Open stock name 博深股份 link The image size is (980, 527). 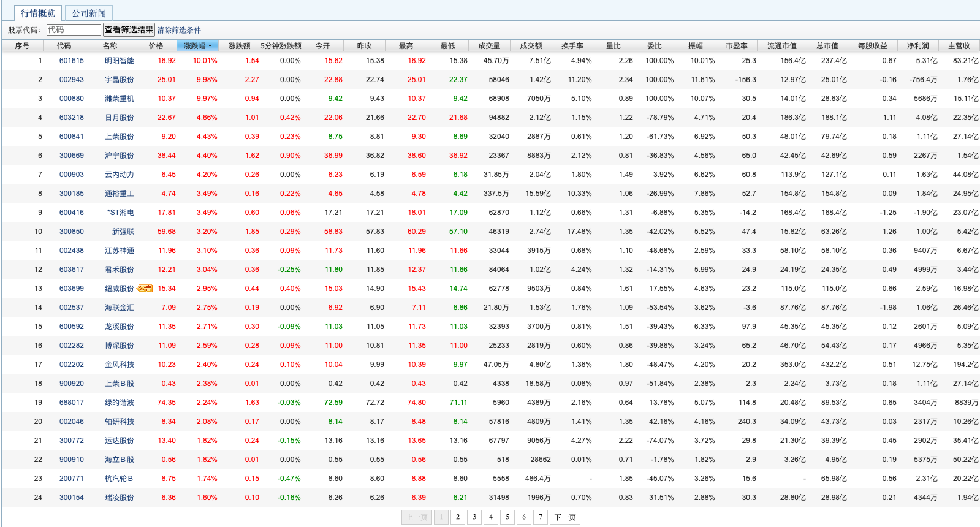tap(120, 346)
